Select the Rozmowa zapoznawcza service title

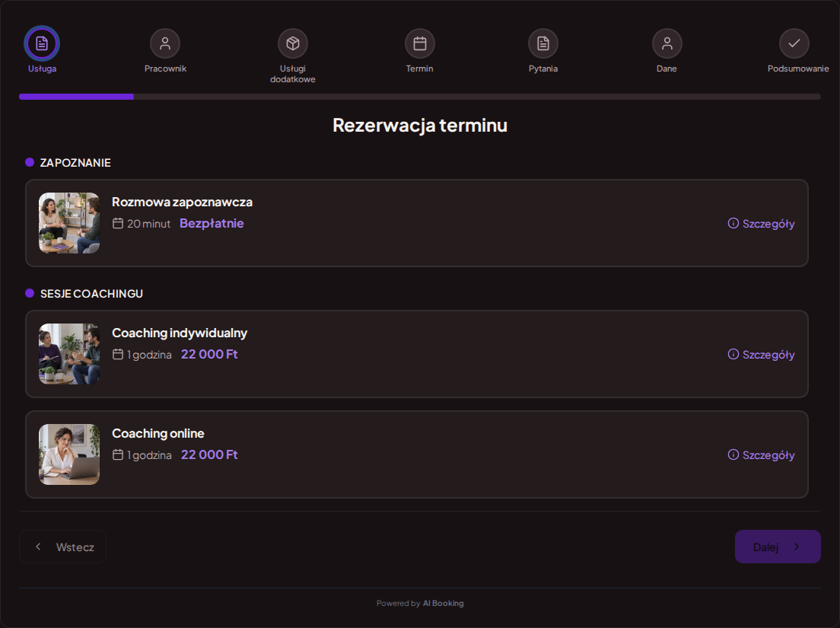point(182,202)
